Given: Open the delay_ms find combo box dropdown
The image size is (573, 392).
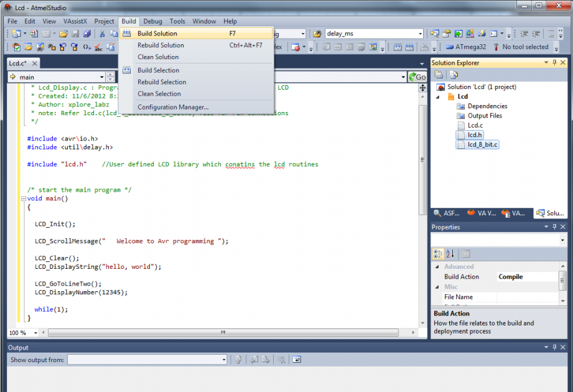Looking at the screenshot, I should point(420,34).
